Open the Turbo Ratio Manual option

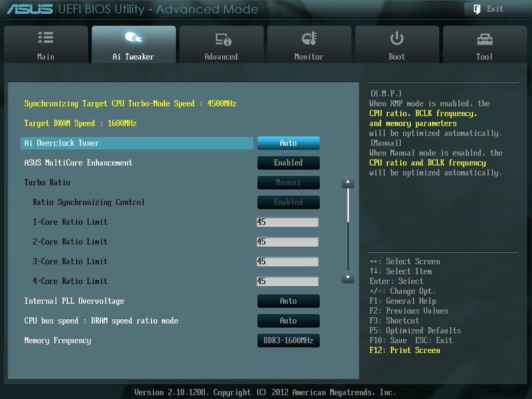[288, 182]
